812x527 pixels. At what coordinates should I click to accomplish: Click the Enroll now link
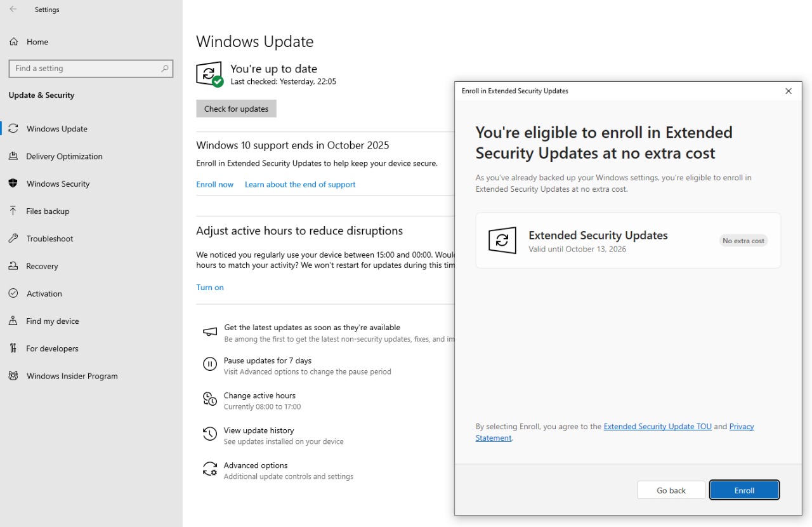coord(214,184)
